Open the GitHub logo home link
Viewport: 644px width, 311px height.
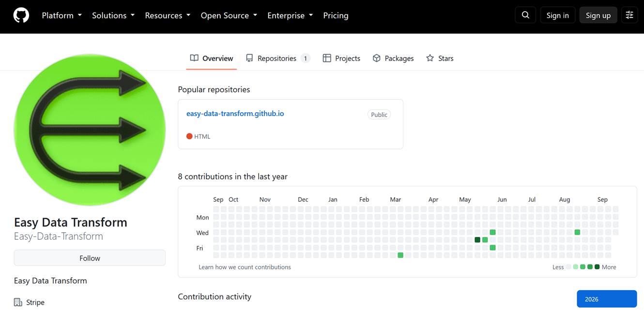click(21, 15)
